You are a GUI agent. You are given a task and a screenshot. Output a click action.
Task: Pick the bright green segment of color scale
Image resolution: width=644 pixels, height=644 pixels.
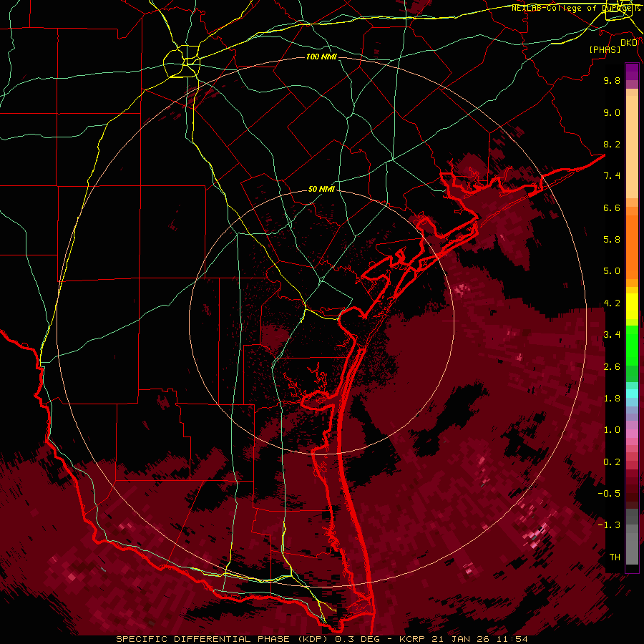point(632,345)
